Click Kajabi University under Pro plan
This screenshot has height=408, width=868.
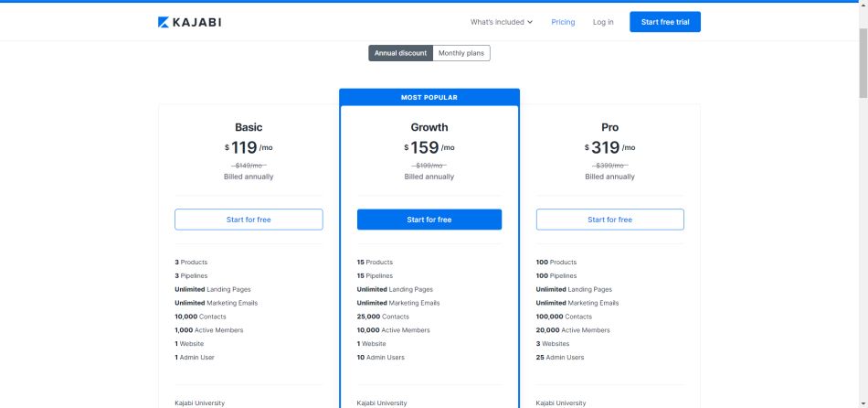tap(561, 403)
